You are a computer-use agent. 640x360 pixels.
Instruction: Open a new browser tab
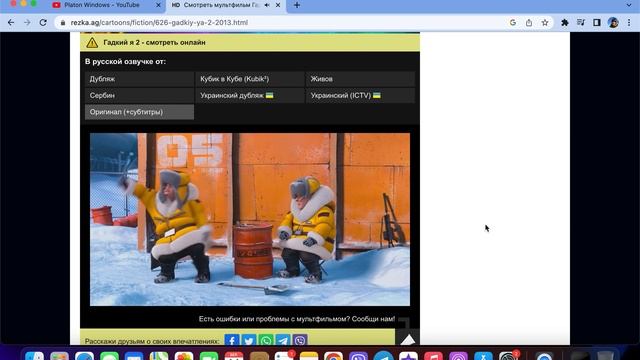(x=297, y=5)
